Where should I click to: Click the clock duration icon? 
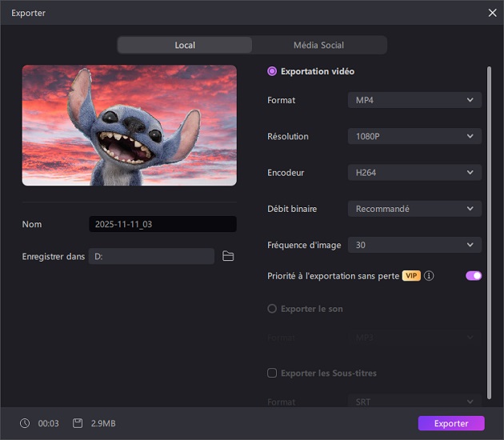coord(25,423)
